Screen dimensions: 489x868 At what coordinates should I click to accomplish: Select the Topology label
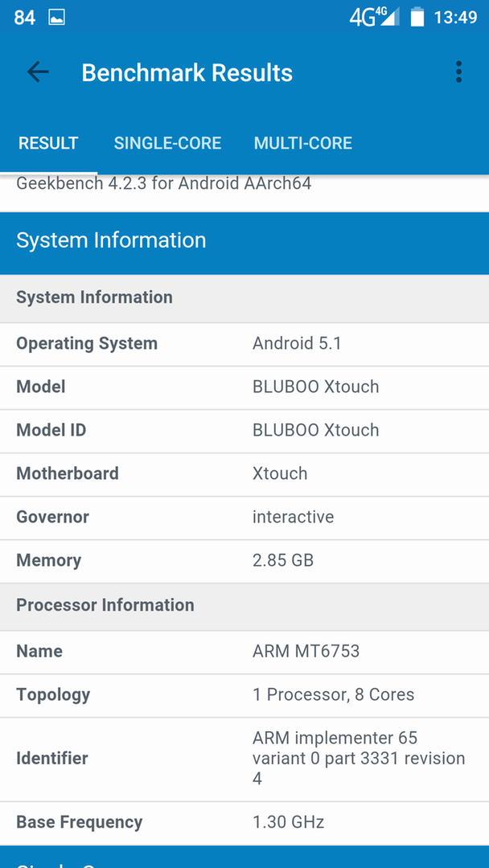(53, 694)
